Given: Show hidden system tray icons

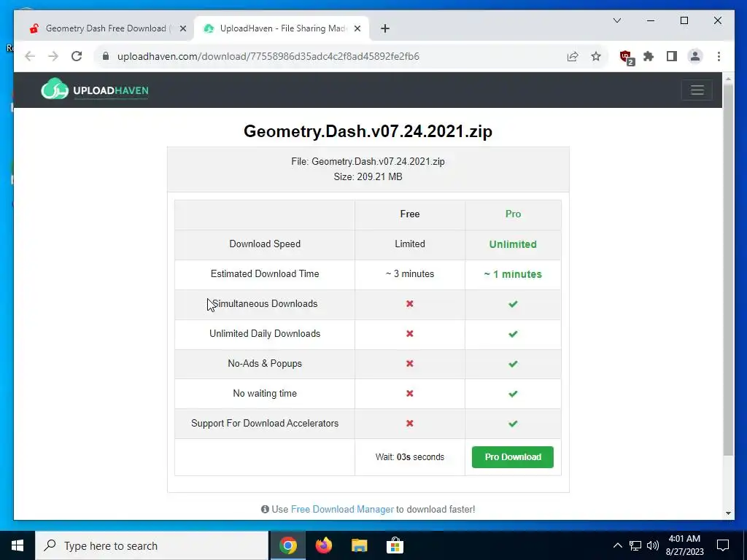Looking at the screenshot, I should coord(617,545).
